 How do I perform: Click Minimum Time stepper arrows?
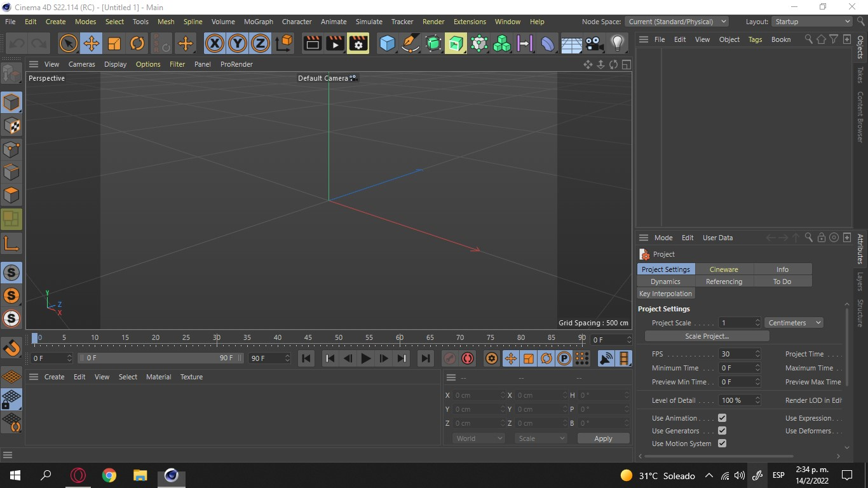point(757,368)
